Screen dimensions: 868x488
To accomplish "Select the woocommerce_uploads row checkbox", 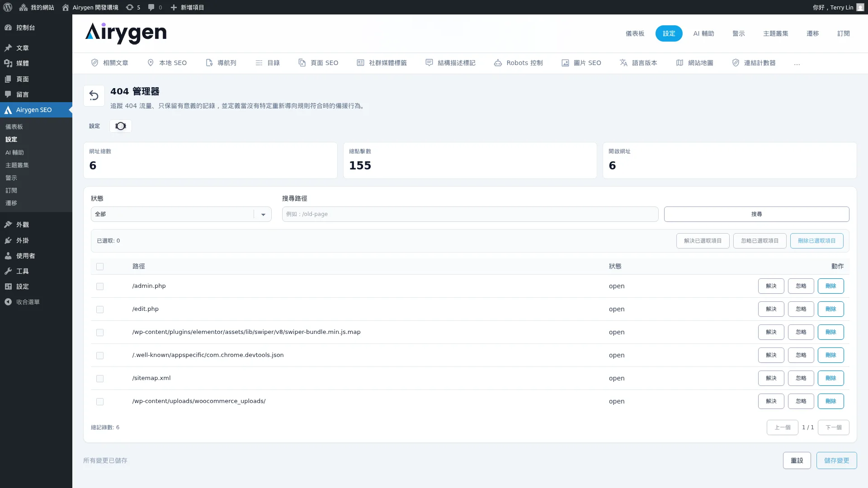I will 100,402.
